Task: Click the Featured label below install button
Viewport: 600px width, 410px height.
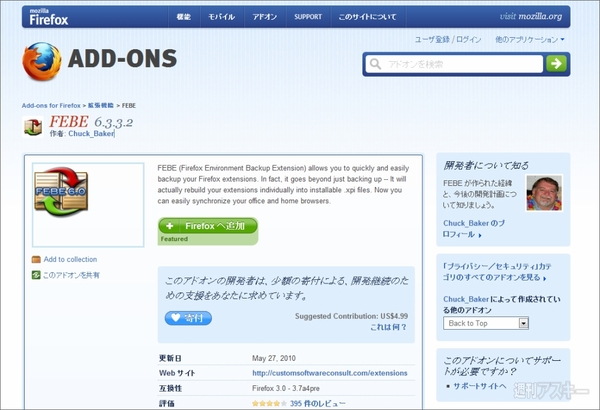Action: click(174, 239)
